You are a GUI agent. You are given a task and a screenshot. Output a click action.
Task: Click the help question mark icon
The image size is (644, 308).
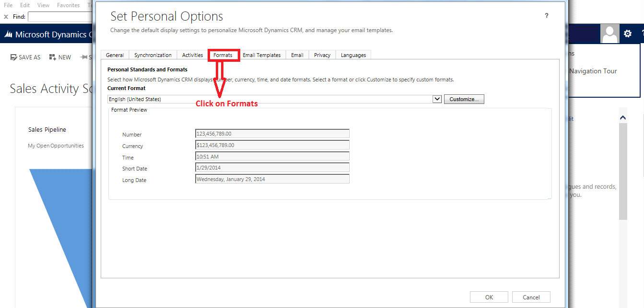546,16
